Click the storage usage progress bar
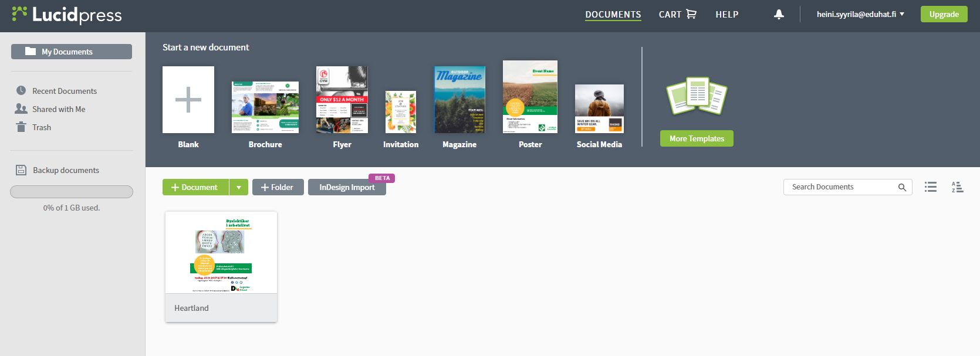This screenshot has width=980, height=356. tap(72, 192)
